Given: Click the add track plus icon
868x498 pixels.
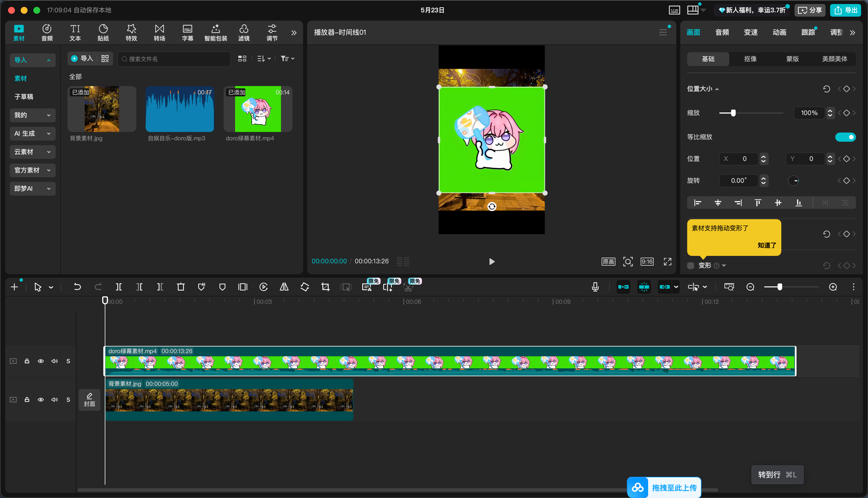Looking at the screenshot, I should pyautogui.click(x=14, y=287).
